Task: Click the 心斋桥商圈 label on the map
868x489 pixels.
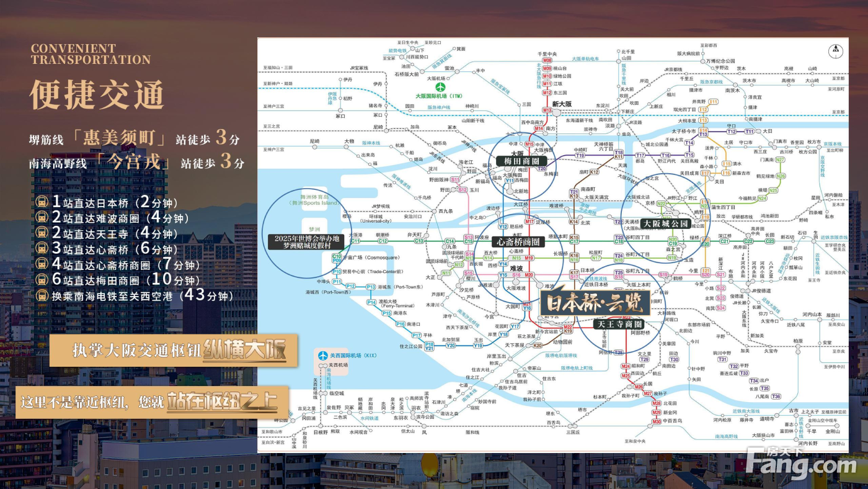Action: [517, 241]
